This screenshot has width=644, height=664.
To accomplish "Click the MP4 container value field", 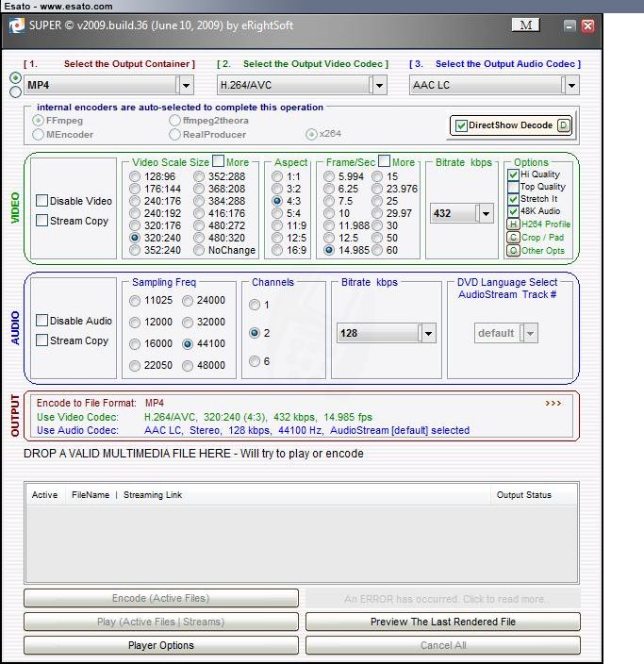I will click(100, 85).
